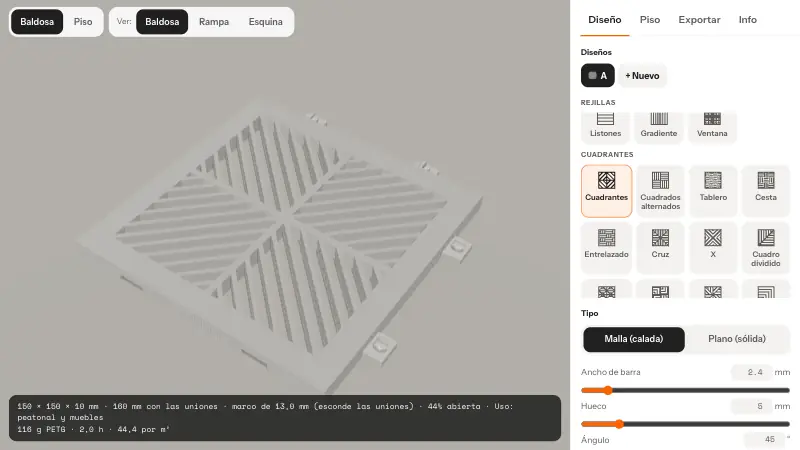Pick the Tablero pattern
The height and width of the screenshot is (450, 800).
(713, 191)
